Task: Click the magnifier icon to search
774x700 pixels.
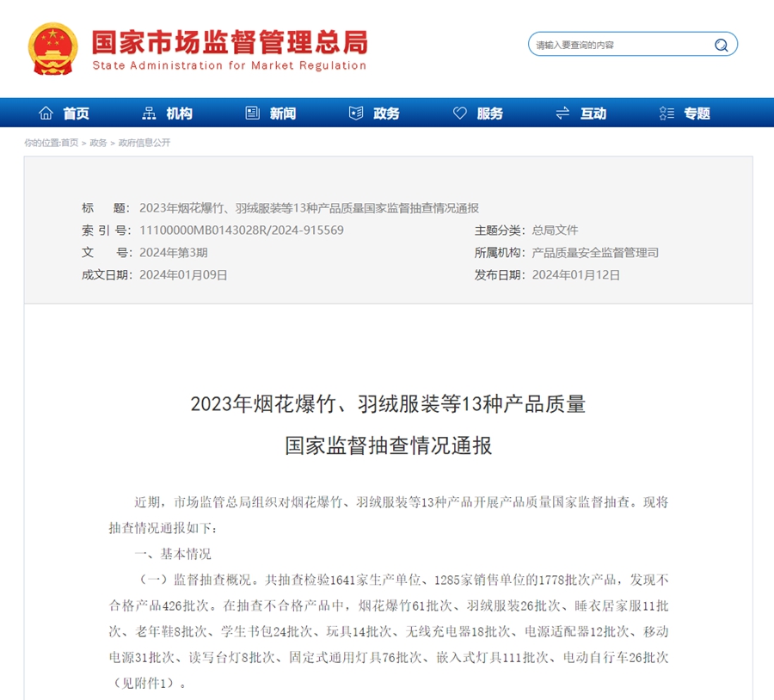Action: (721, 44)
